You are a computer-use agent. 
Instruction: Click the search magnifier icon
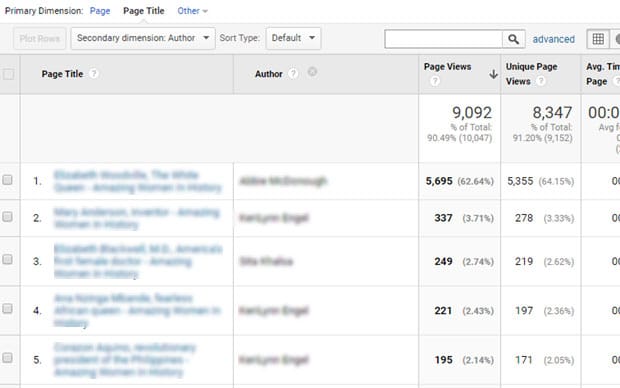coord(513,39)
